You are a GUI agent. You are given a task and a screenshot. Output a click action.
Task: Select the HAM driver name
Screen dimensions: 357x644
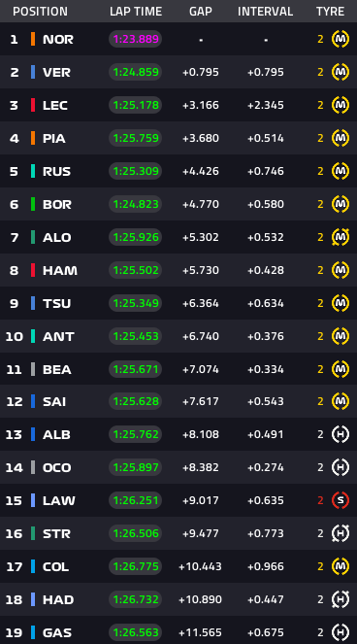pyautogui.click(x=60, y=270)
